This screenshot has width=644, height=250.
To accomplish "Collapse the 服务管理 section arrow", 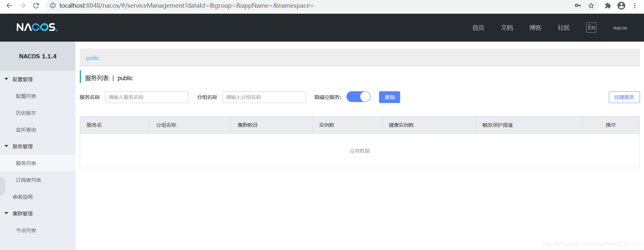I will 6,146.
